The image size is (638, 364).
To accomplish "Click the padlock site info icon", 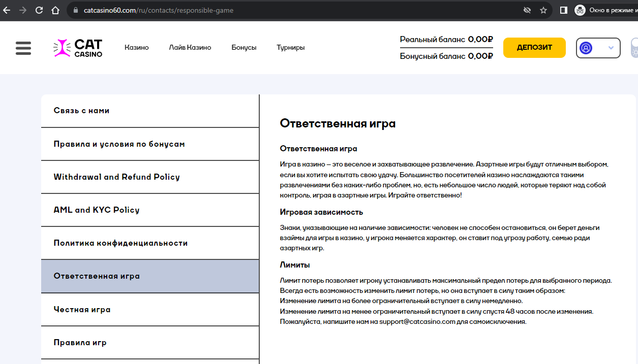I will point(76,10).
